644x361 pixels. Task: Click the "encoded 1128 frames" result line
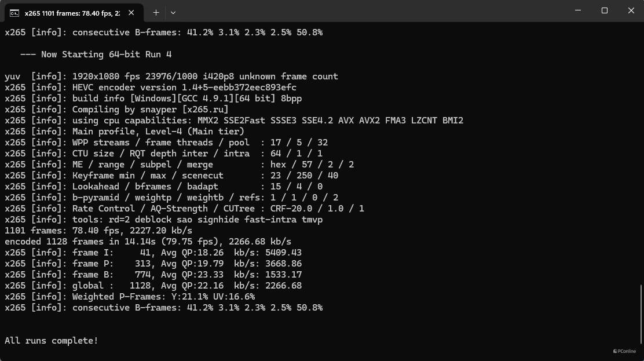(x=148, y=242)
